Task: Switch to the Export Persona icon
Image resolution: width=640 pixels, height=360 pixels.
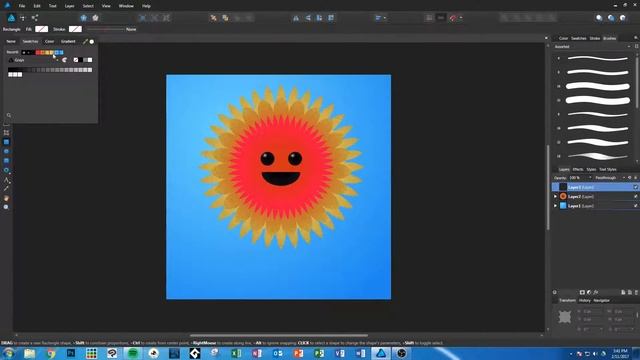Action: click(35, 18)
